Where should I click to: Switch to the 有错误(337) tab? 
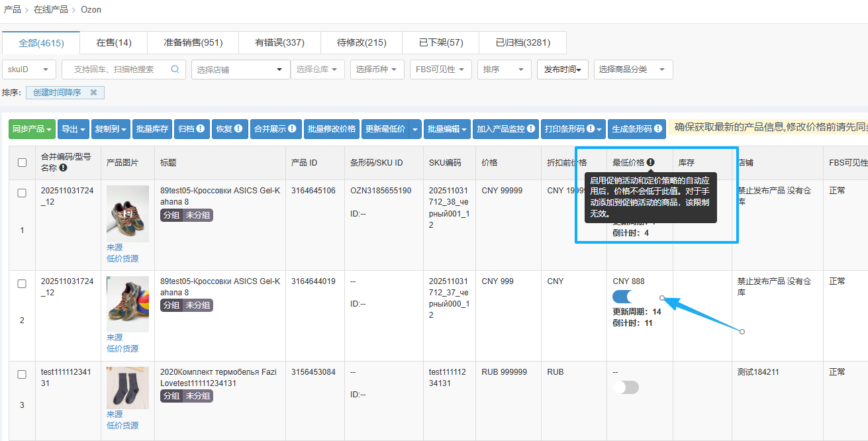(279, 43)
